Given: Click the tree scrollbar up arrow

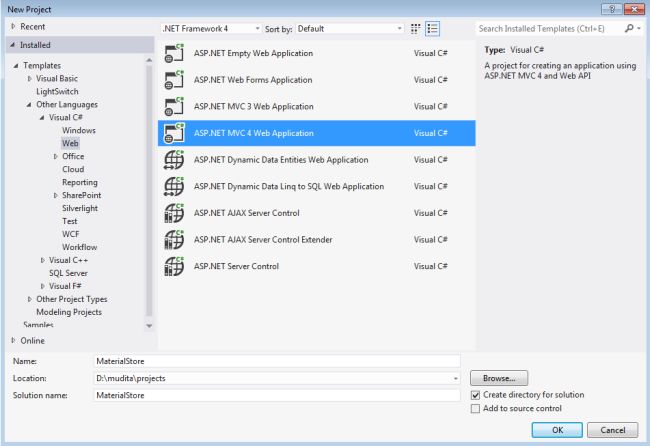Looking at the screenshot, I should (x=149, y=61).
